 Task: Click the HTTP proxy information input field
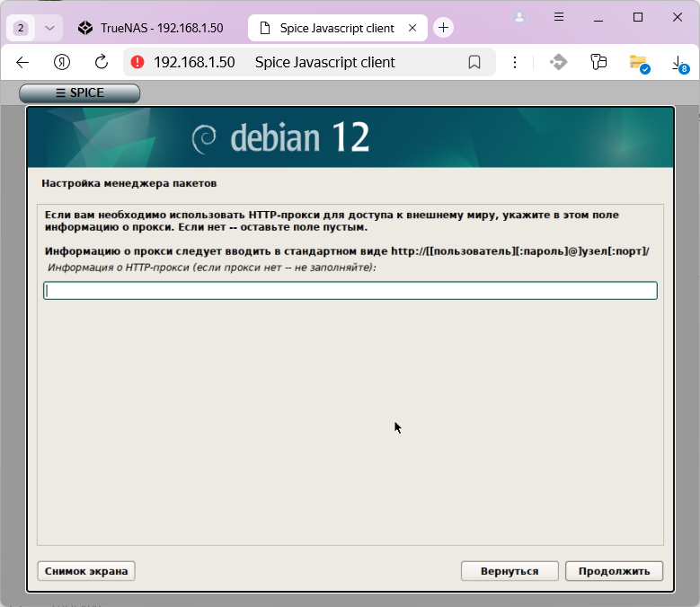pyautogui.click(x=350, y=290)
